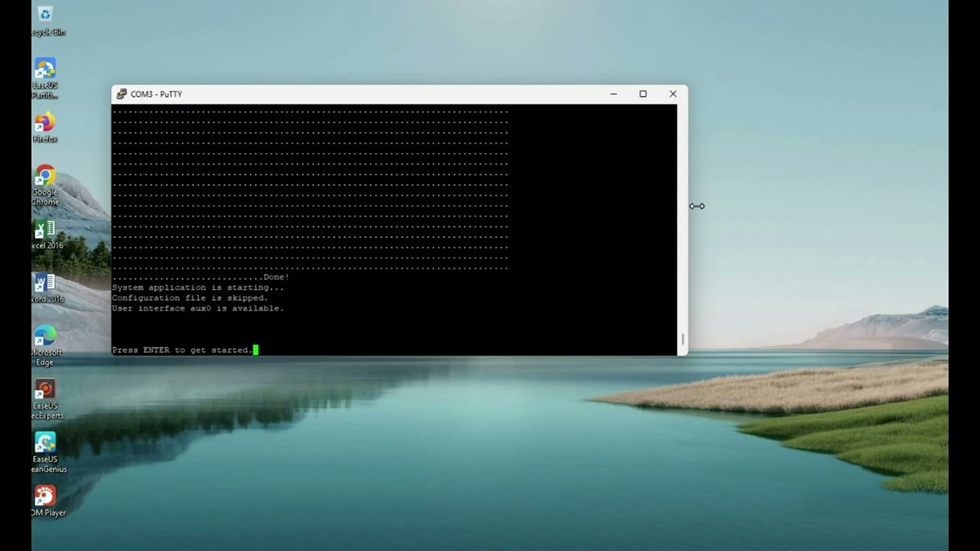Close the COM3 PuTTY window
This screenshot has height=551, width=980.
pos(673,94)
